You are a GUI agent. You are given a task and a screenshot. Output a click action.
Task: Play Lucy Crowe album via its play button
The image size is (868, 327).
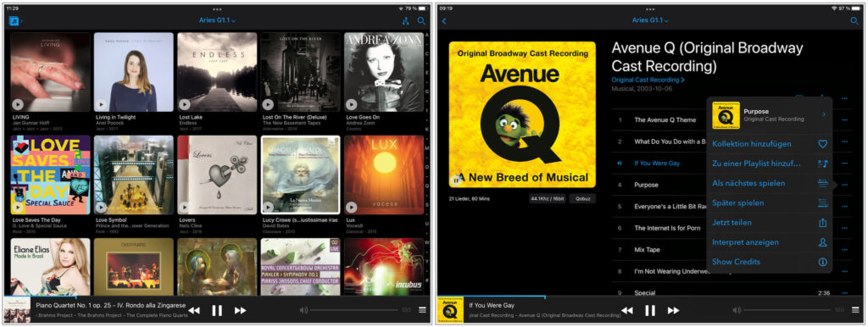coord(268,207)
